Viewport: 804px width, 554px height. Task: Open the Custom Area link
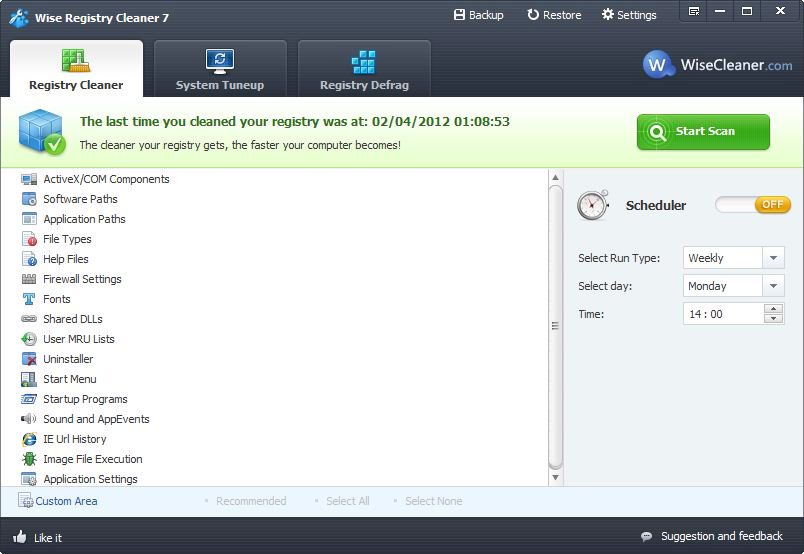point(66,501)
